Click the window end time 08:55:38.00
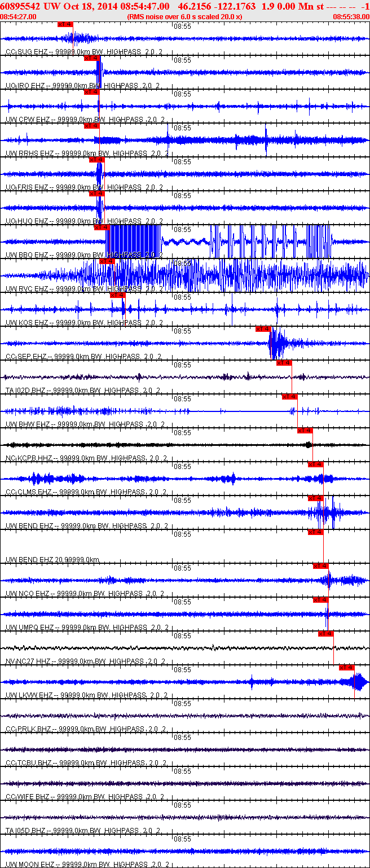 tap(351, 17)
